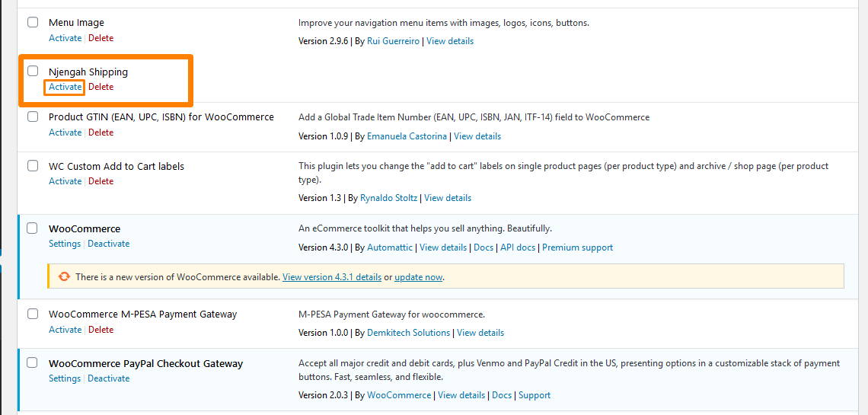Click the WooCommerce plugin title text
This screenshot has height=415, width=868.
click(85, 228)
